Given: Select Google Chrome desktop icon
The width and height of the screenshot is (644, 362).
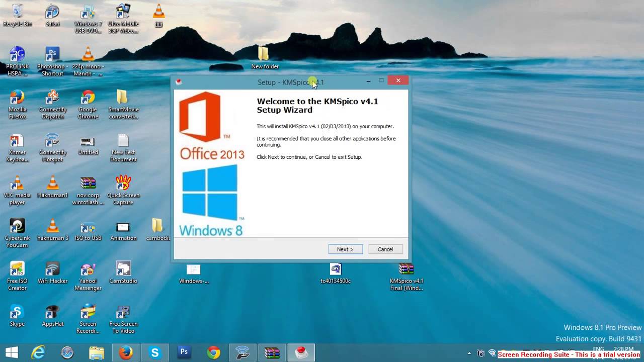Looking at the screenshot, I should pyautogui.click(x=88, y=105).
